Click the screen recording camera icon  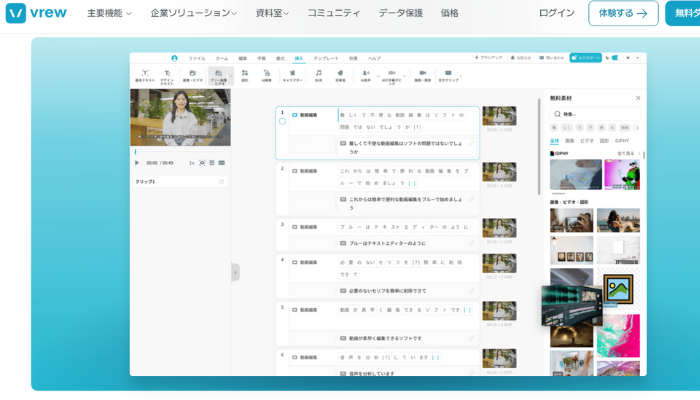point(422,75)
